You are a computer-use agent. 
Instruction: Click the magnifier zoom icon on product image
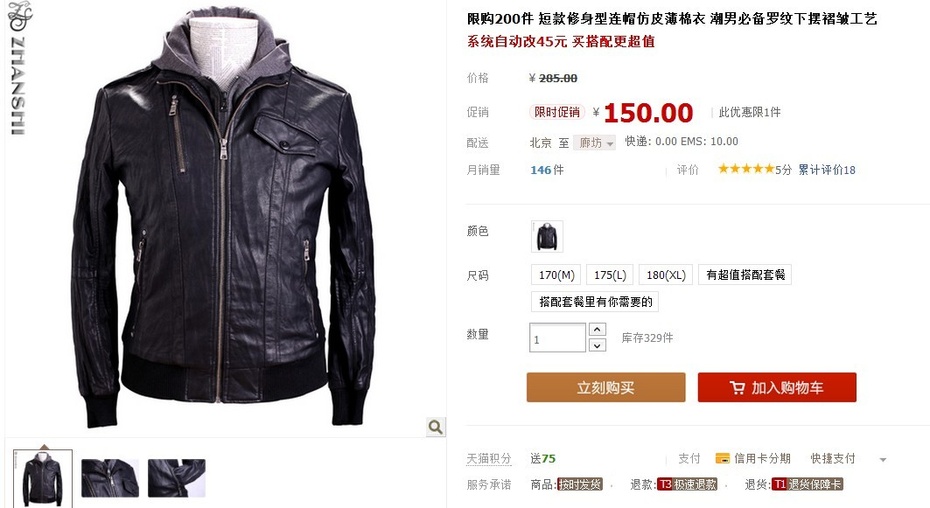click(435, 427)
